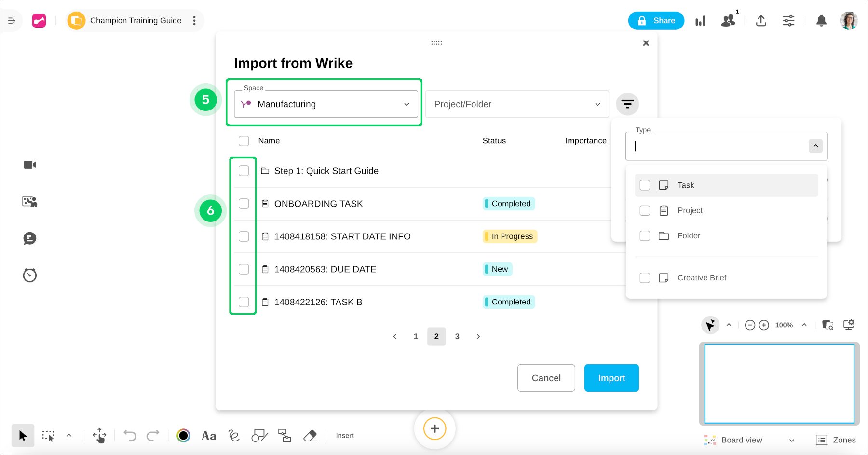
Task: Select the pan move hand tool
Action: click(99, 436)
